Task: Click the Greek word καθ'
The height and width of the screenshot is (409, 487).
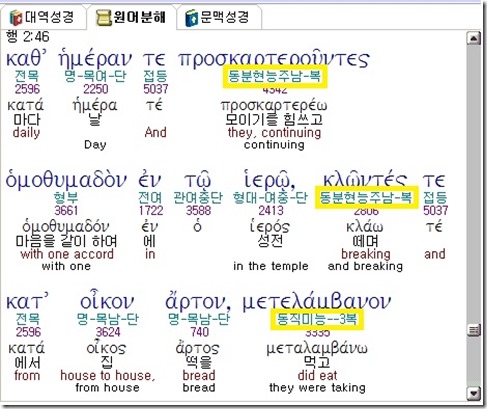Action: point(26,58)
